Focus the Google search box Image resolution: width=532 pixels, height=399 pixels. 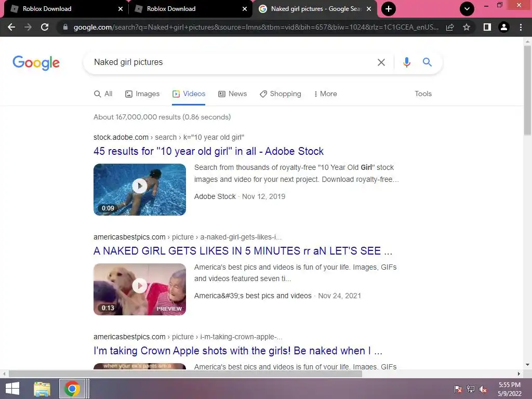click(231, 62)
